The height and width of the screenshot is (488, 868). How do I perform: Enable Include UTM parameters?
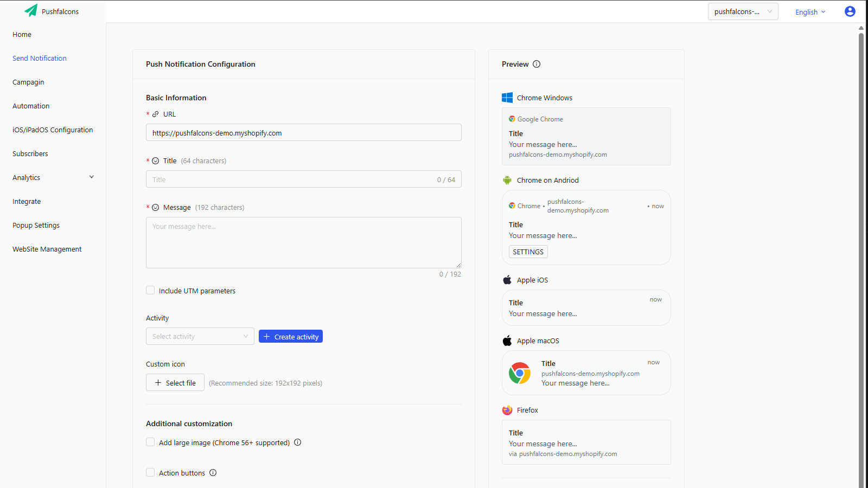[x=150, y=290]
